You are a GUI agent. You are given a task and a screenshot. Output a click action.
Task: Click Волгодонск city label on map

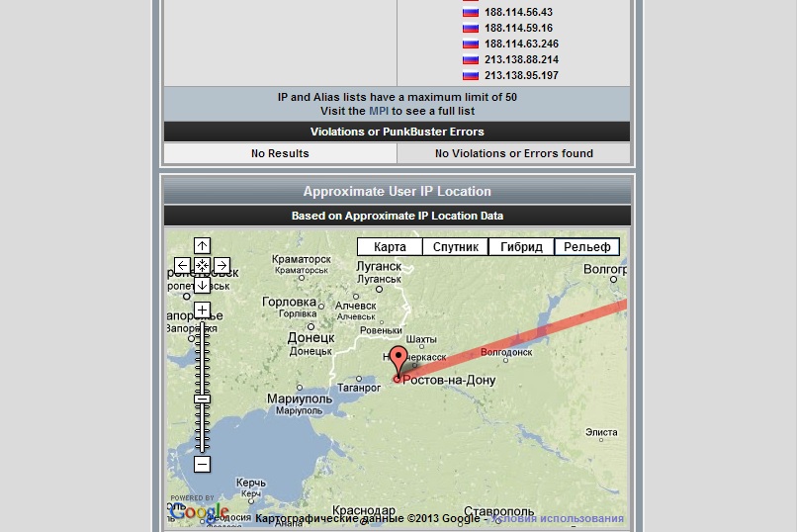tap(506, 352)
